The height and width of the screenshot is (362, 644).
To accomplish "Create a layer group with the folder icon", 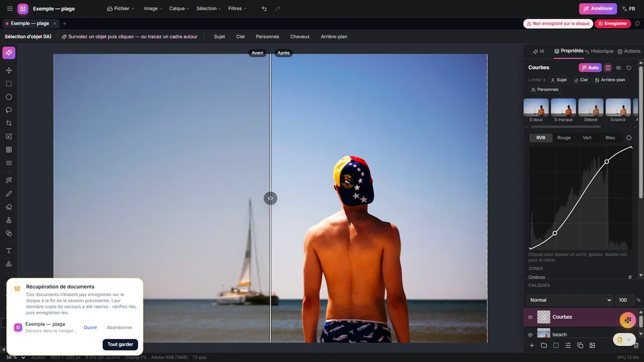I will (x=544, y=345).
